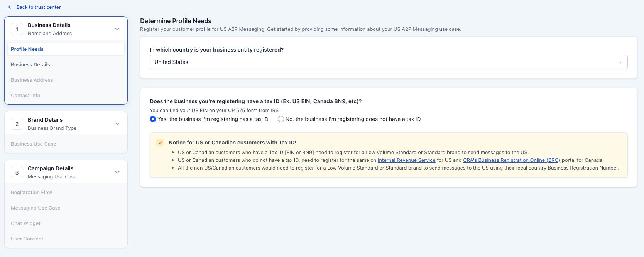The width and height of the screenshot is (644, 257).
Task: Follow the CRA's Business Registration Online link
Action: point(512,160)
